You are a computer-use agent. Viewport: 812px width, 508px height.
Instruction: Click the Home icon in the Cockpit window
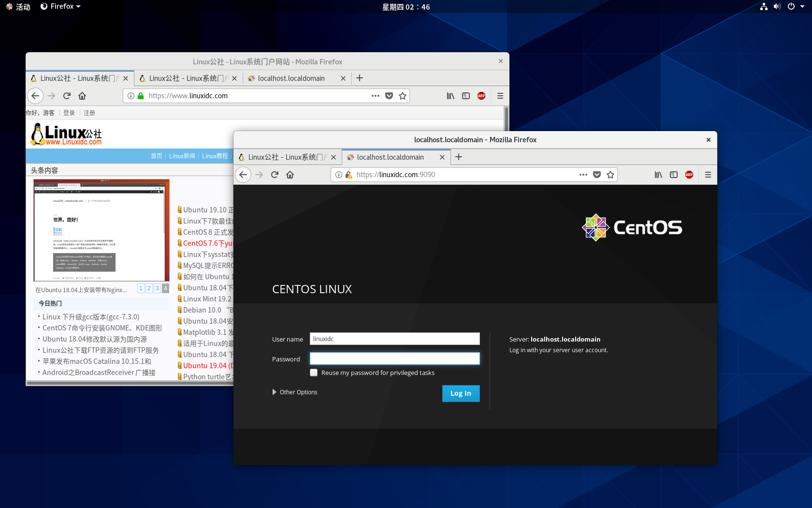(290, 175)
